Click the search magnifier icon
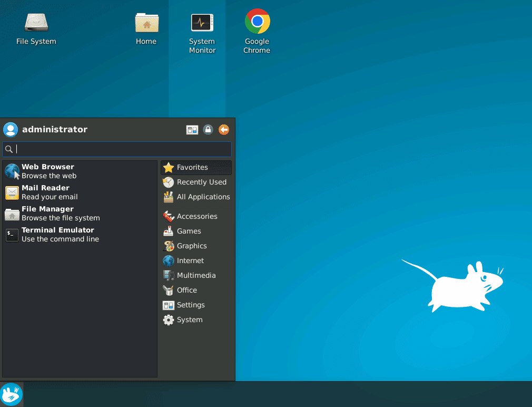 click(9, 149)
